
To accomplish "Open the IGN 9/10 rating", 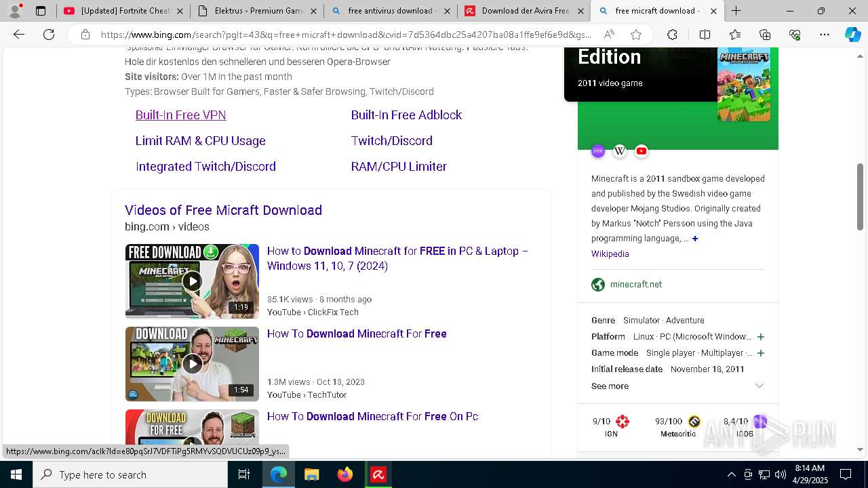I will coord(611,427).
